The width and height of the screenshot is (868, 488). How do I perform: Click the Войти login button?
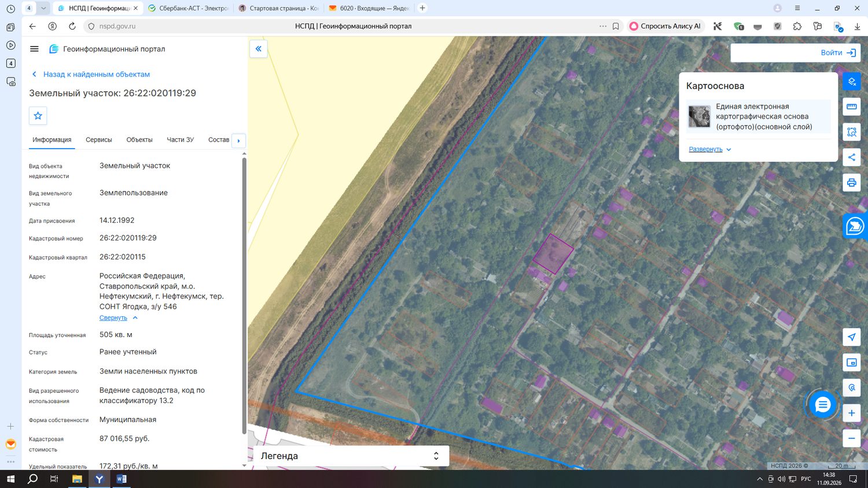(838, 53)
